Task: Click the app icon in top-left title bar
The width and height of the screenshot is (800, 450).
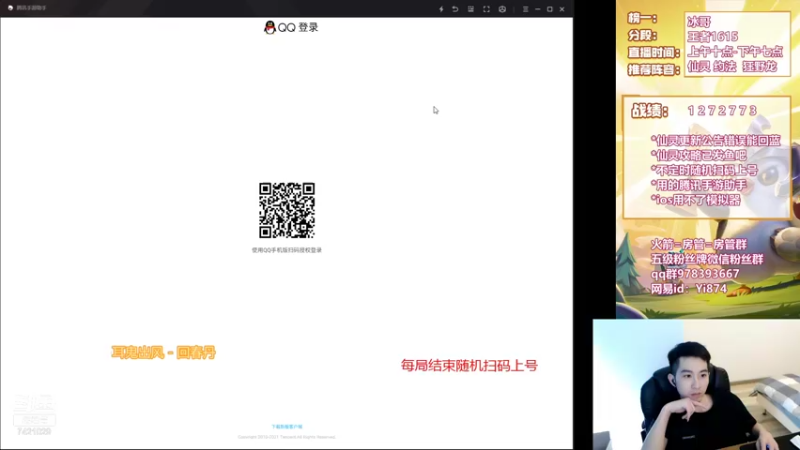Action: [x=10, y=8]
